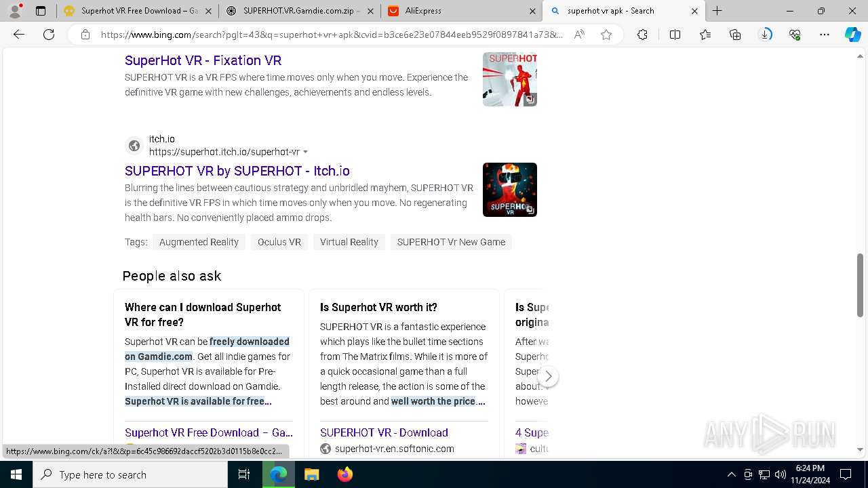Add this page to favorites star
Screen dimensions: 868x488
(606, 35)
